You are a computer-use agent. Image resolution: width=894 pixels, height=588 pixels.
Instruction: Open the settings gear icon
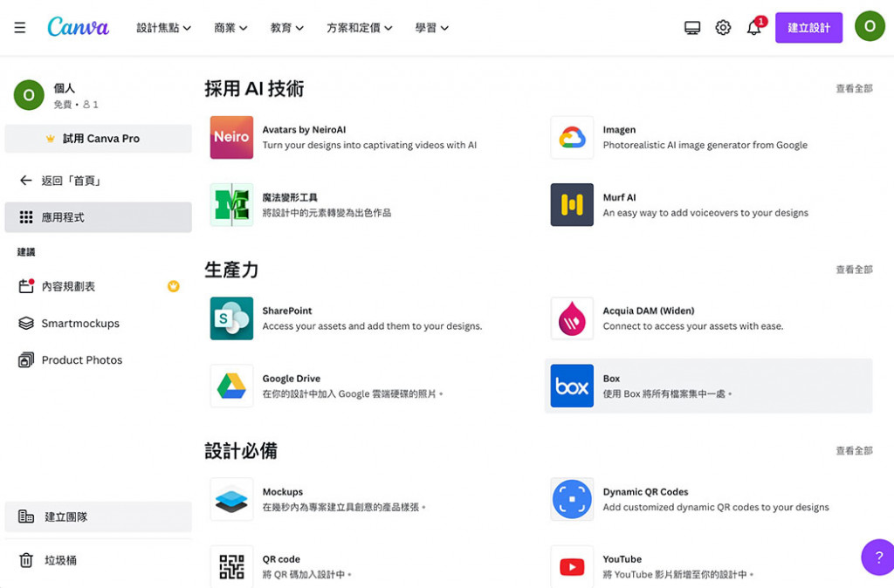tap(723, 27)
